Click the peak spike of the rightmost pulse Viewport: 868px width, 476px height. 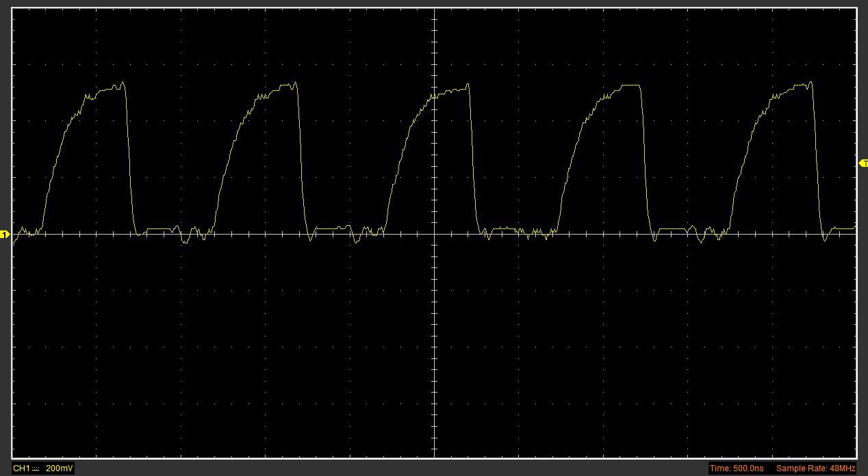click(x=811, y=83)
